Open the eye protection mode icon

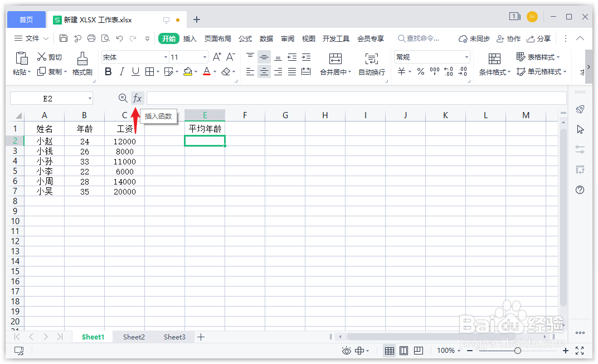[346, 351]
